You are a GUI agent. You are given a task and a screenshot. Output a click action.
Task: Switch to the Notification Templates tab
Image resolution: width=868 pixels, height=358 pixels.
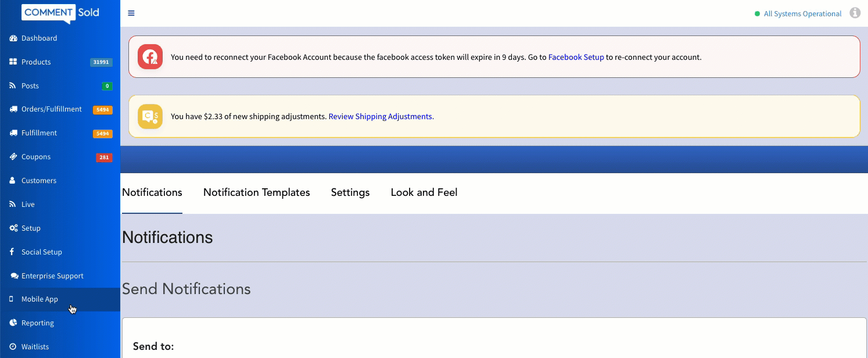[x=256, y=192]
